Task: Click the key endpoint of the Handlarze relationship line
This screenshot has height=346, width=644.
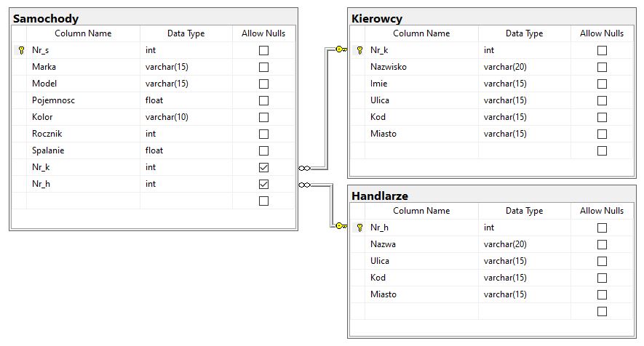Action: click(340, 226)
